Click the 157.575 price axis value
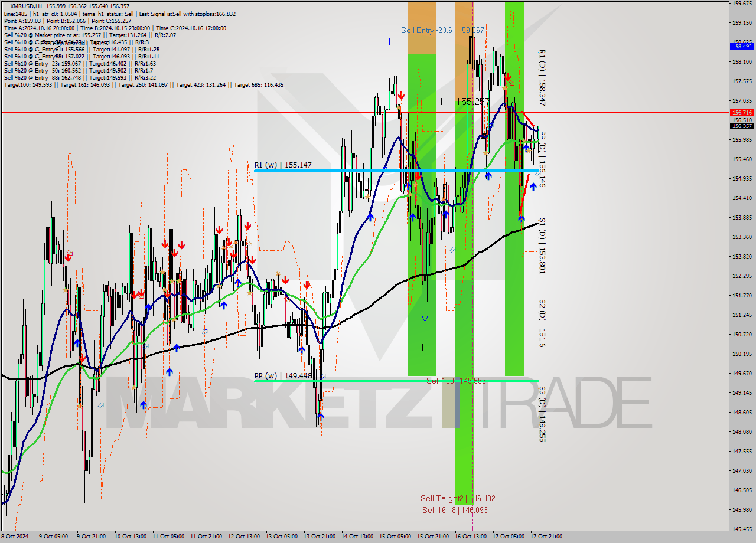The width and height of the screenshot is (756, 543). [742, 81]
